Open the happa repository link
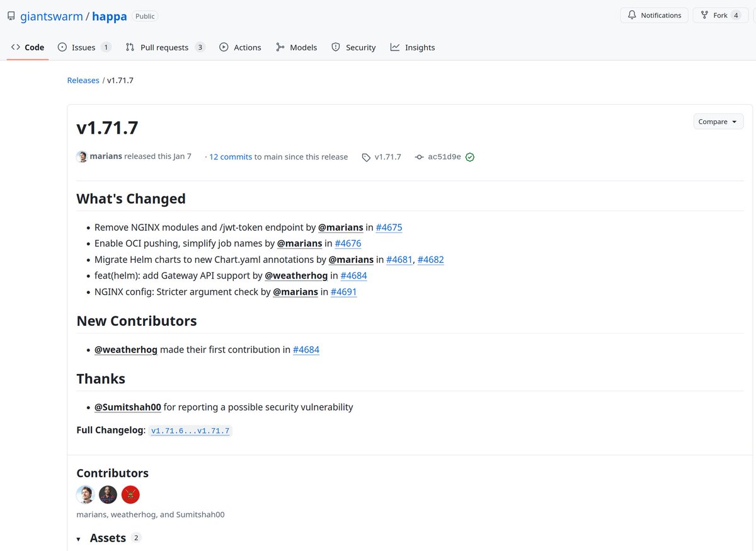This screenshot has width=756, height=551. pos(110,16)
